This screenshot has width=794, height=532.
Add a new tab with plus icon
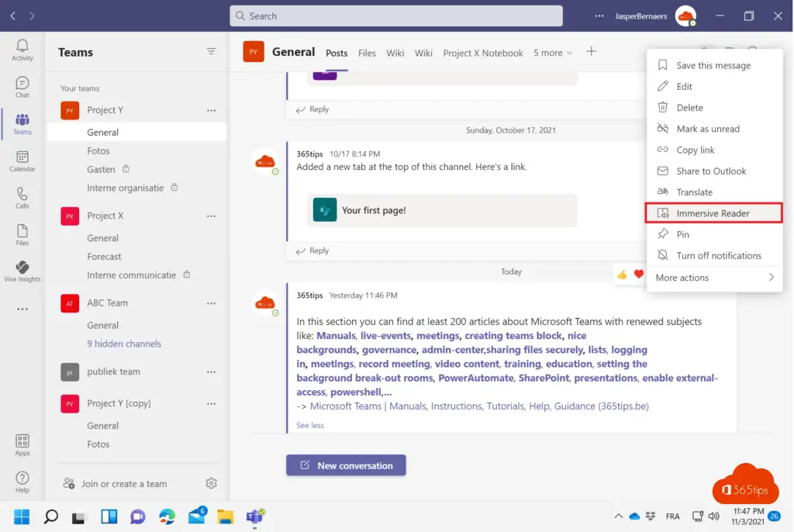(592, 52)
